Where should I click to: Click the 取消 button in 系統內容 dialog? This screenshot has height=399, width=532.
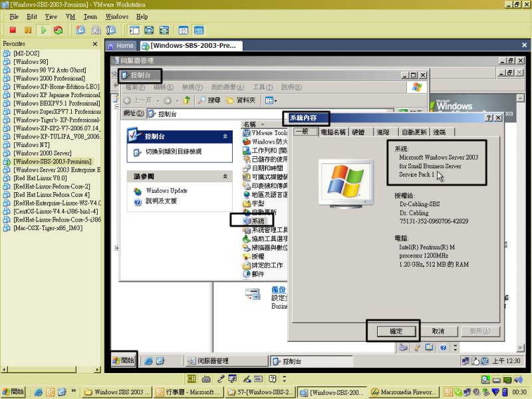coord(438,331)
